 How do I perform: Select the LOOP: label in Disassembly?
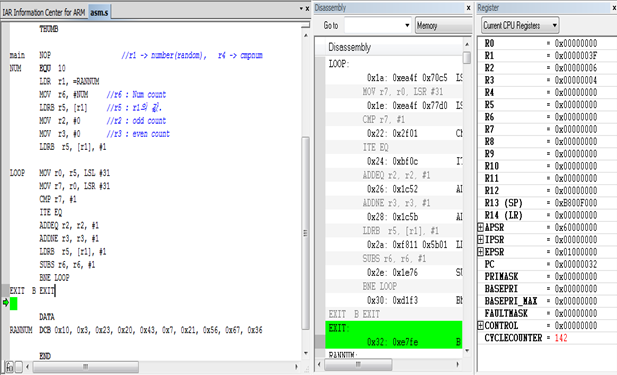tap(339, 64)
